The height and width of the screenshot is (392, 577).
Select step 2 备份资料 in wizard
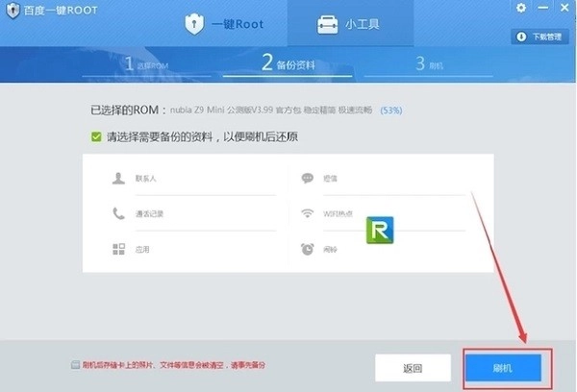287,64
